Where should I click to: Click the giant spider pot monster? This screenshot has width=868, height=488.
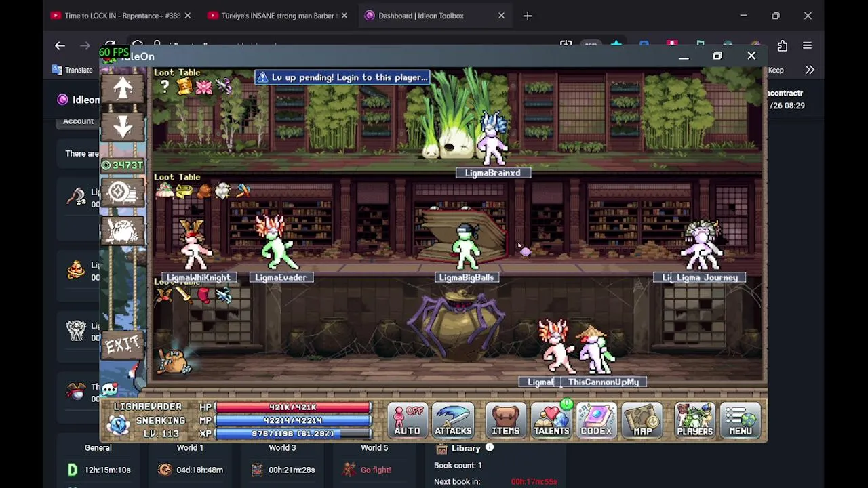tap(458, 325)
